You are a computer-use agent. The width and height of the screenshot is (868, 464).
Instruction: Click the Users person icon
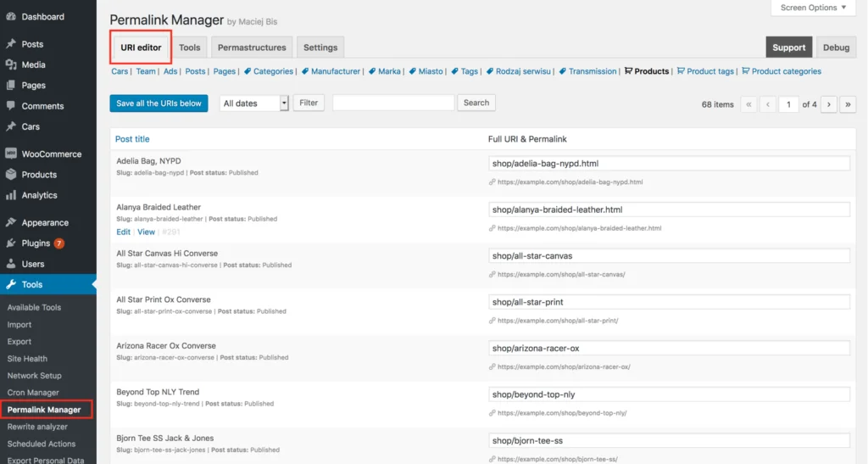tap(11, 264)
